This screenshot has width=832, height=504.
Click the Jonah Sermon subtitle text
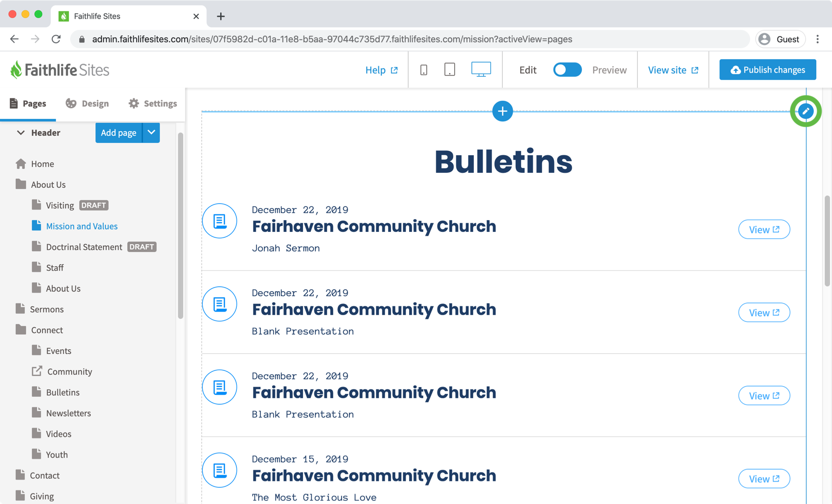click(286, 248)
